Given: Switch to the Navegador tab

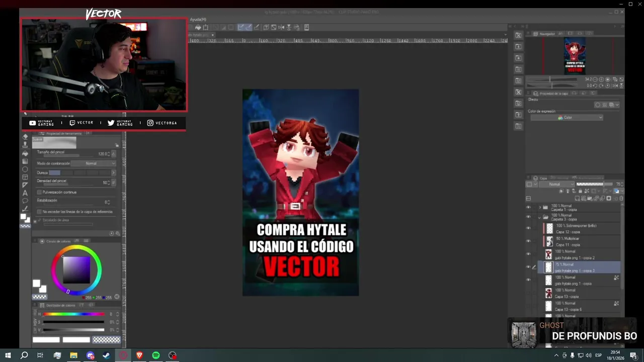Looking at the screenshot, I should pyautogui.click(x=544, y=34).
